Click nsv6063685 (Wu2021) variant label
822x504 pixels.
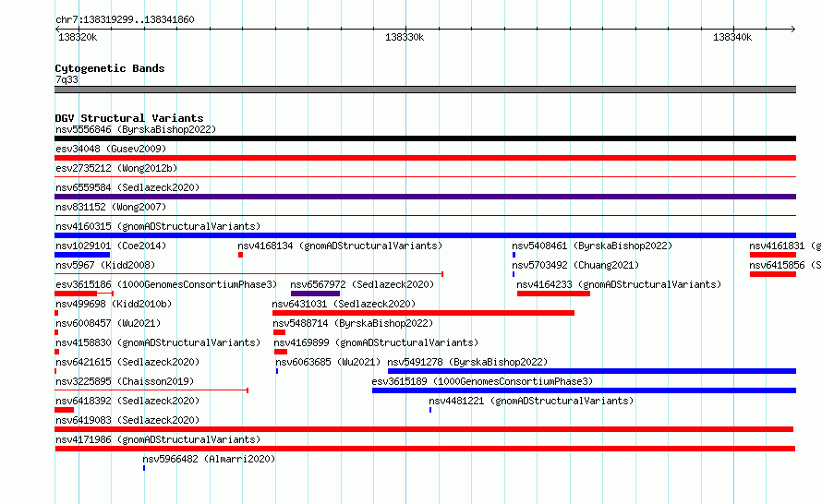[x=328, y=362]
